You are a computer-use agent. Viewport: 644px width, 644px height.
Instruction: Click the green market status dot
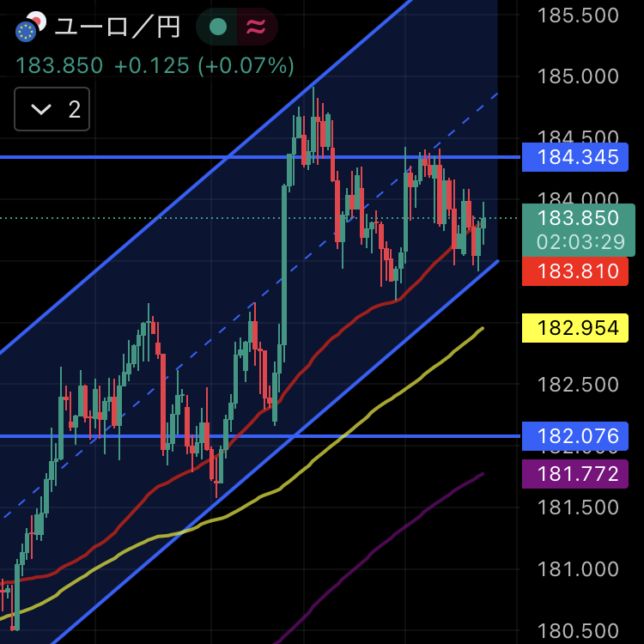point(218,27)
